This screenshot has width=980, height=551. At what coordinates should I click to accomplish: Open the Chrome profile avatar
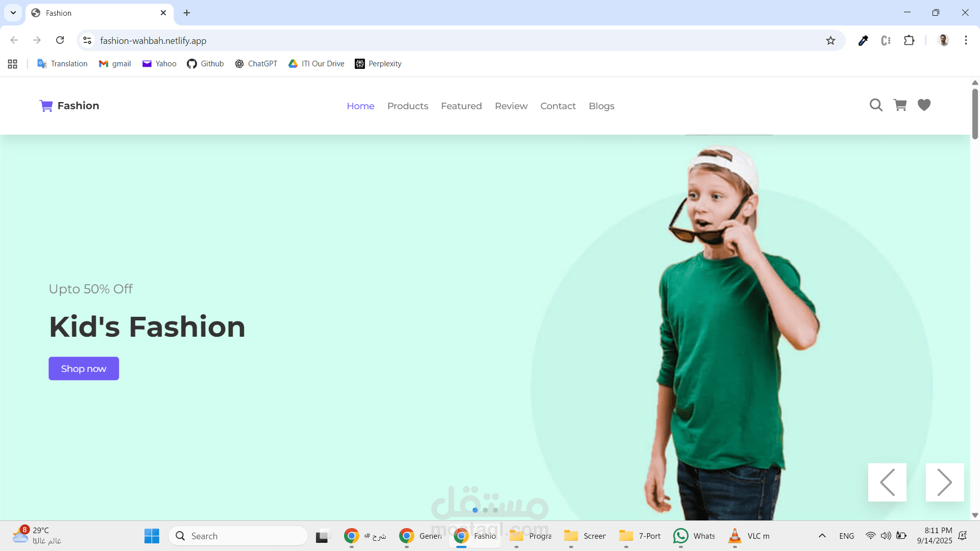coord(943,41)
